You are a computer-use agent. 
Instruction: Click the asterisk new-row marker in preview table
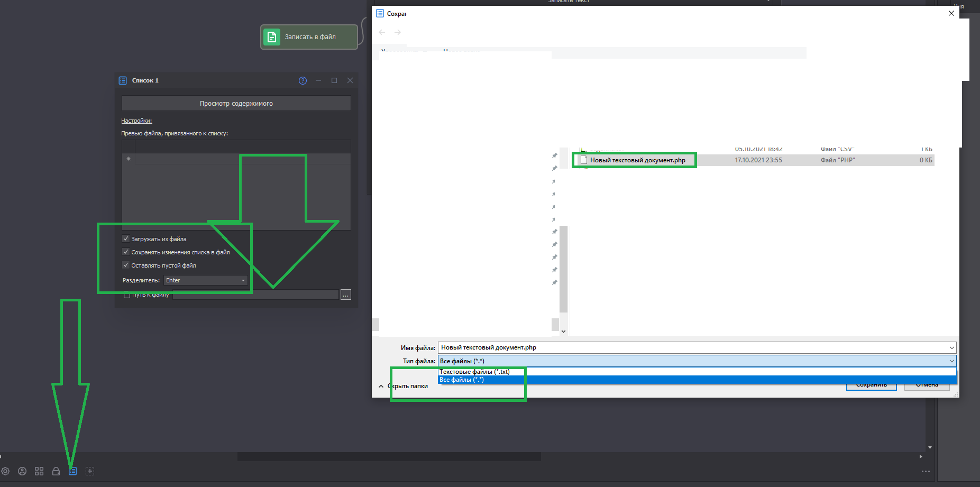[129, 159]
